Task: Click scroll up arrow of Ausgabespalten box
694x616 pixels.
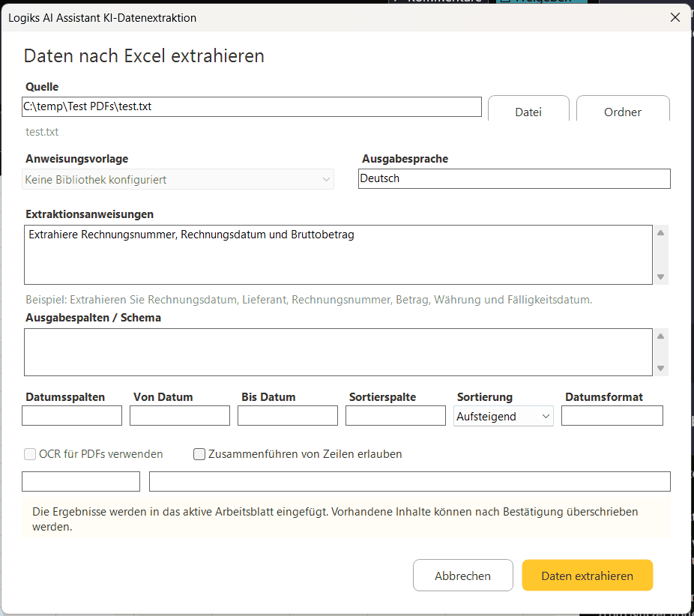Action: 661,336
